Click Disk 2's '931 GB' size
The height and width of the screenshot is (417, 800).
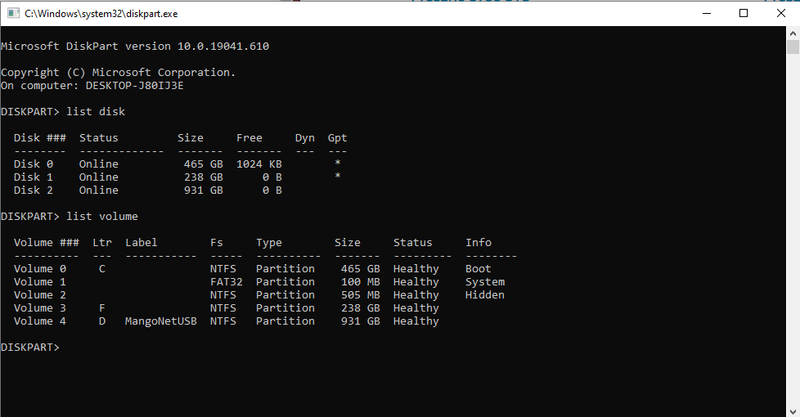point(203,190)
